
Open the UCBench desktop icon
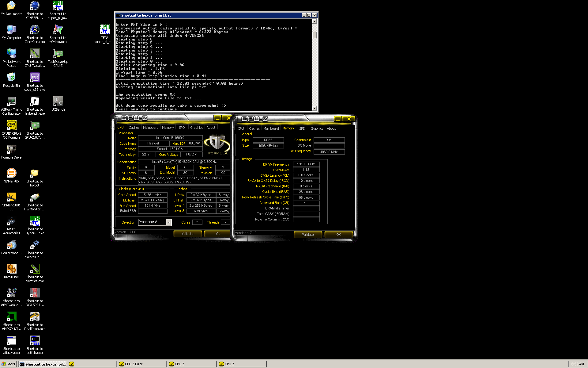point(58,104)
